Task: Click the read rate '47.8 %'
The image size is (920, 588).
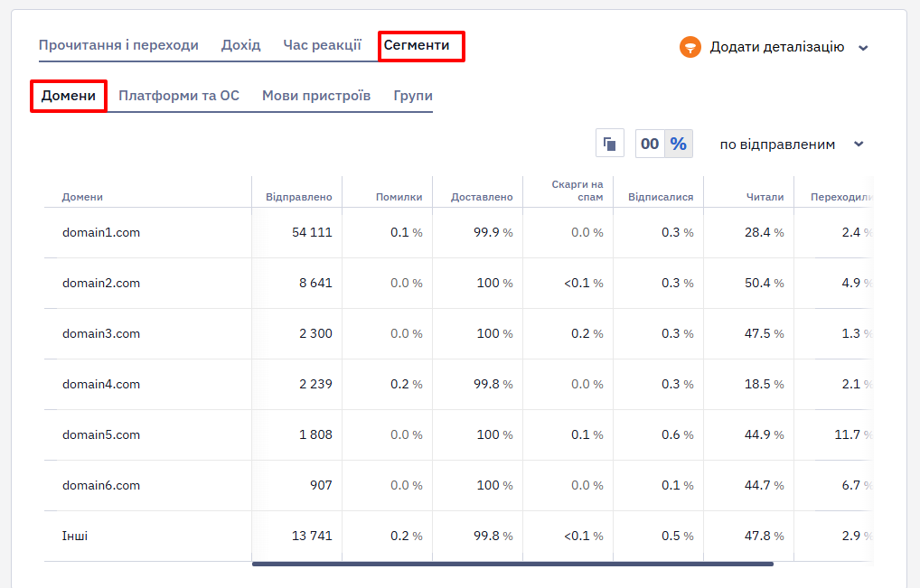Action: point(764,536)
